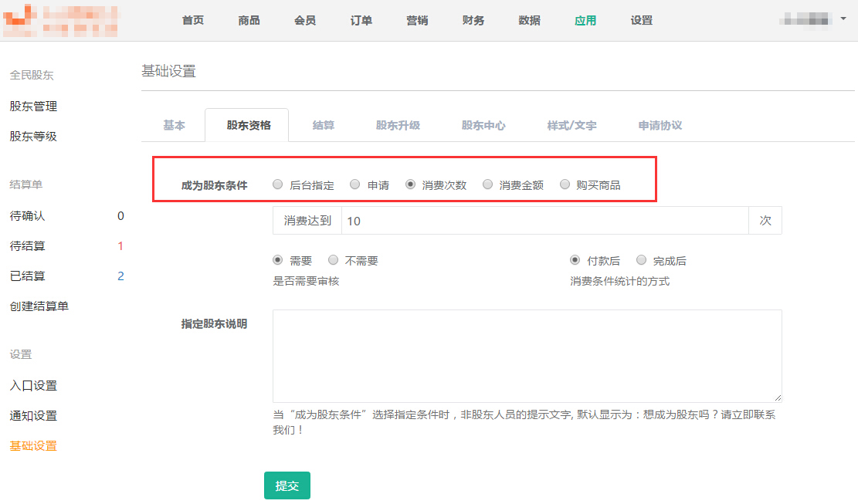Go to 订单 in the top menu

361,21
